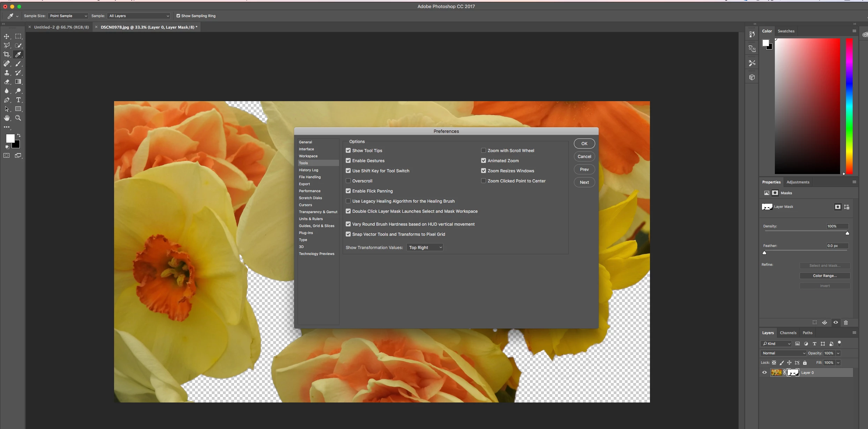The height and width of the screenshot is (429, 868).
Task: Uncheck Show Sampling Ring option
Action: click(x=178, y=16)
